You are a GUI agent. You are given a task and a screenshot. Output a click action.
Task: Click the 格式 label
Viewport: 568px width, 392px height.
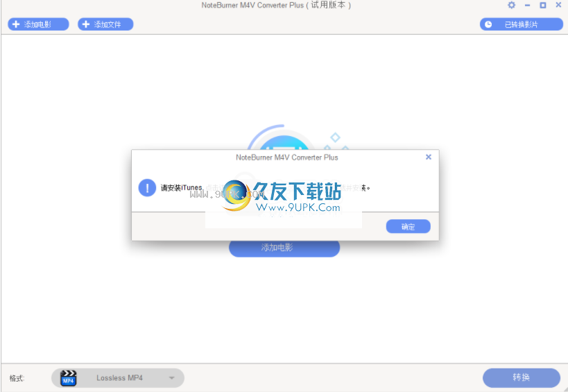(17, 378)
